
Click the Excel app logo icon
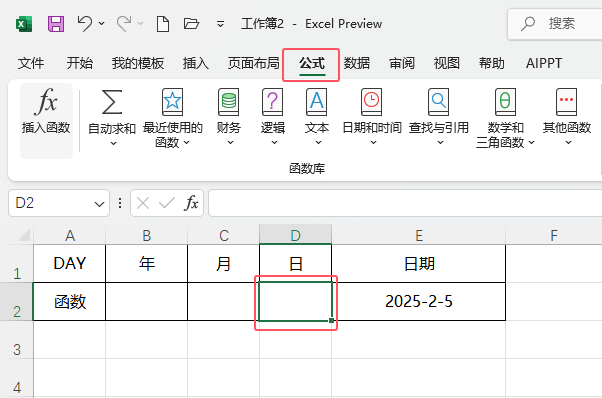pos(24,24)
